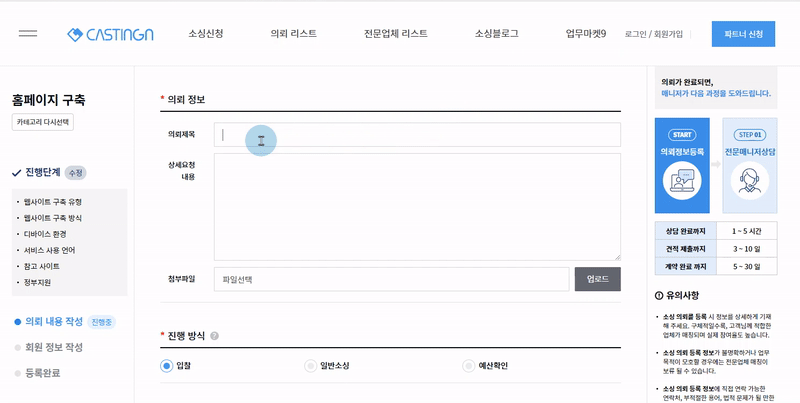The width and height of the screenshot is (800, 403).
Task: Select the 입찰 radio button
Action: pos(167,366)
